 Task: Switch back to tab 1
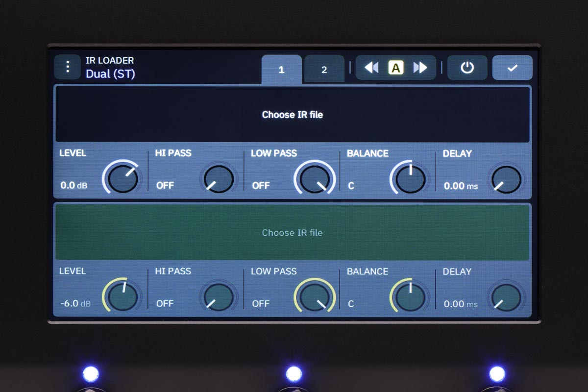[x=281, y=69]
